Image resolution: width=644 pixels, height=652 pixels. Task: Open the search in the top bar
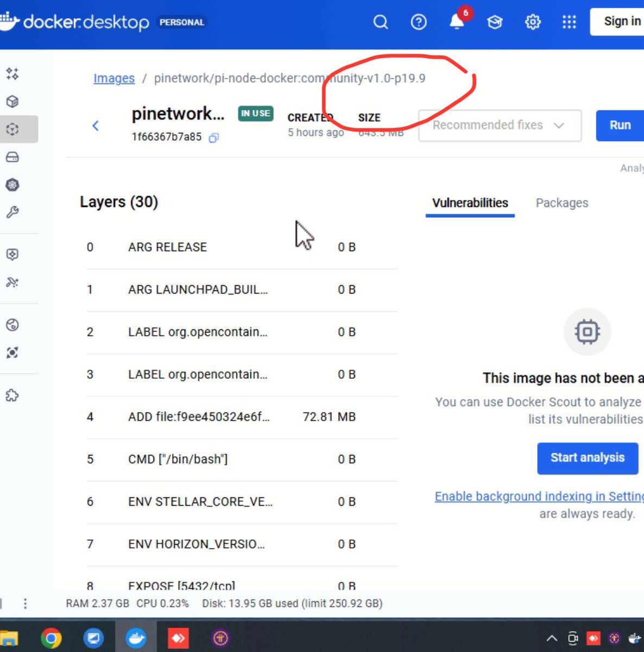[x=381, y=22]
